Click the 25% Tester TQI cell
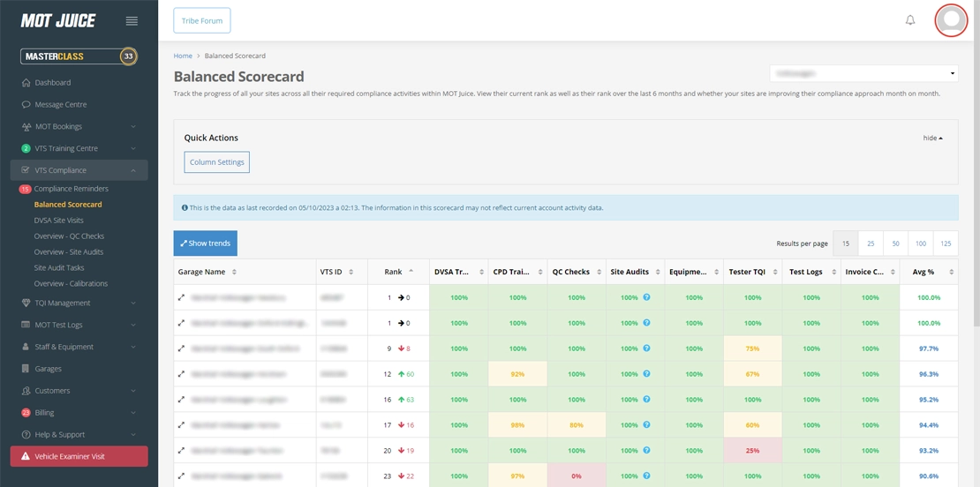 coord(752,450)
